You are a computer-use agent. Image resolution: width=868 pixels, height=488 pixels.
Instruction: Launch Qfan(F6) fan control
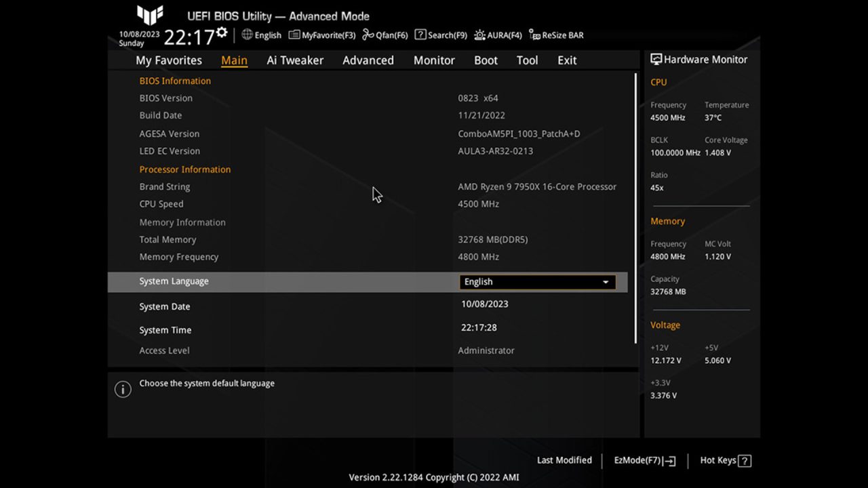pyautogui.click(x=385, y=35)
